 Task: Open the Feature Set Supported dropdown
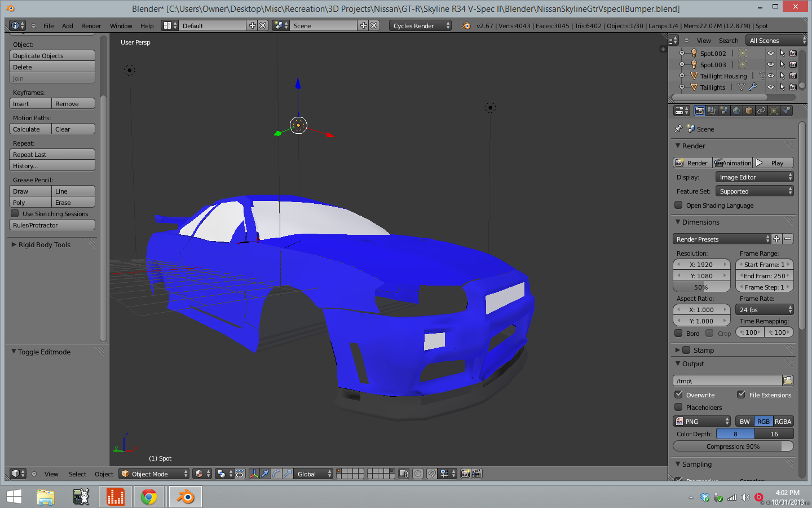754,191
